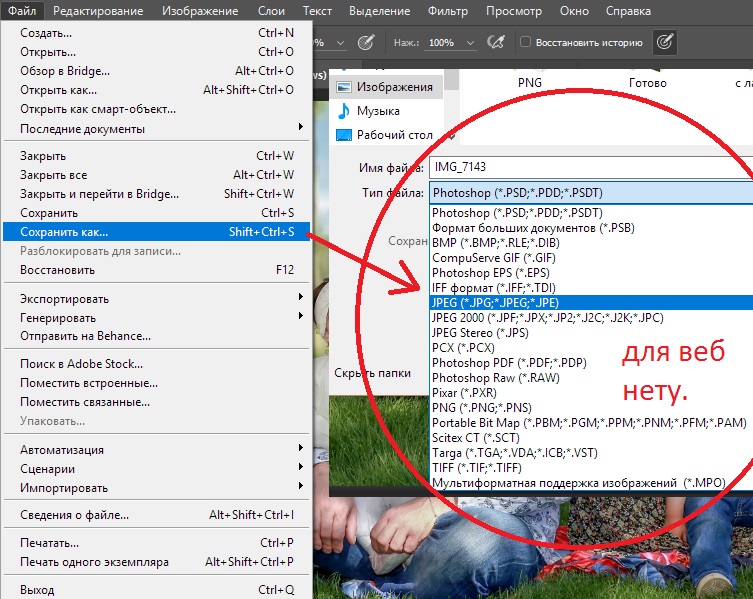Open the Layers menu in menu bar
Screen dimensions: 753x599
click(270, 11)
